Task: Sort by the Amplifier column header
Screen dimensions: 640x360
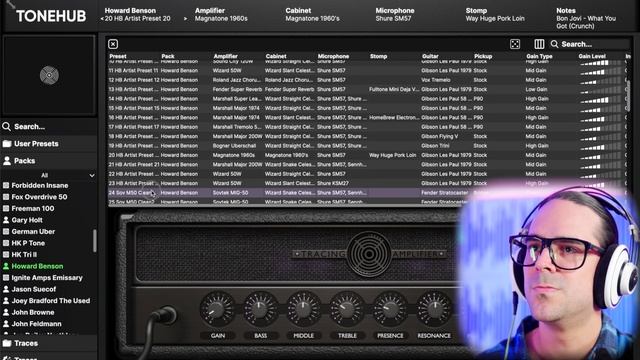Action: click(x=225, y=56)
